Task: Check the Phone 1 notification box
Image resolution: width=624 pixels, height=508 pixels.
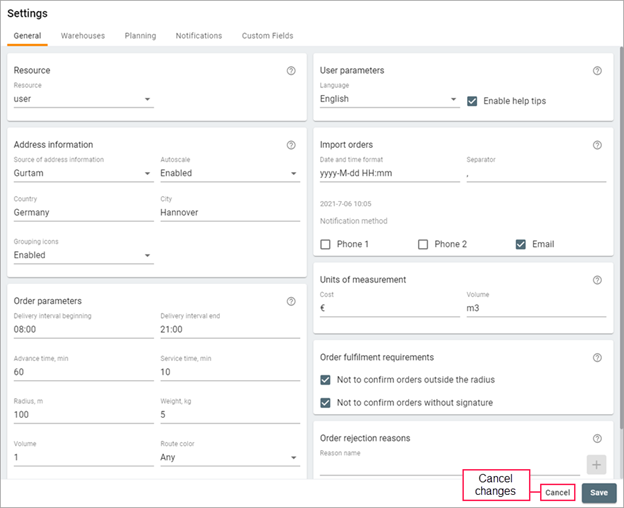Action: [x=326, y=244]
